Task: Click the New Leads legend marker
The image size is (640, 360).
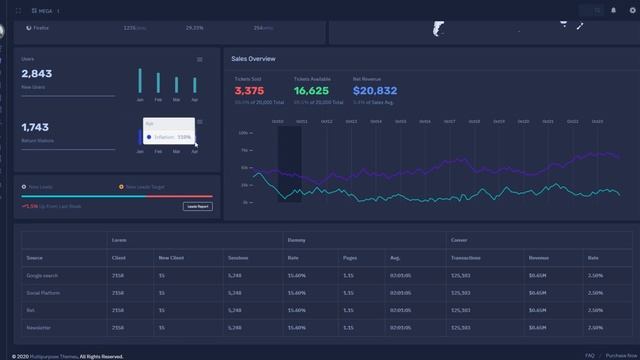Action: click(x=24, y=187)
